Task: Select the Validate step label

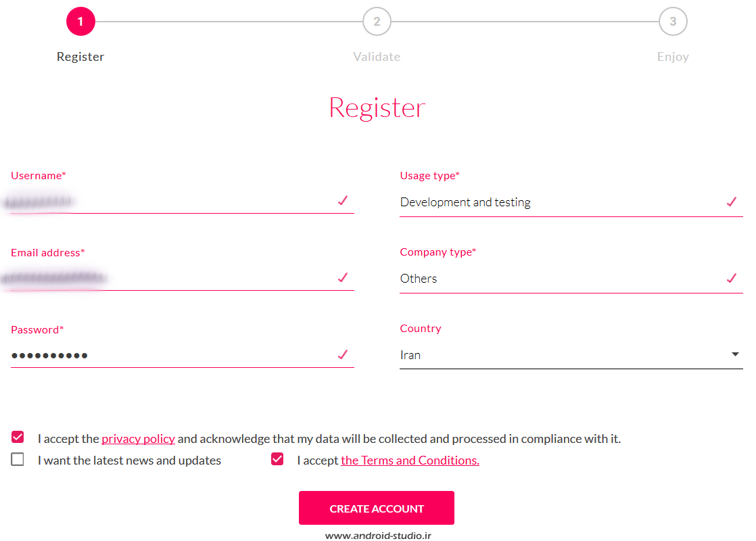Action: [x=377, y=57]
